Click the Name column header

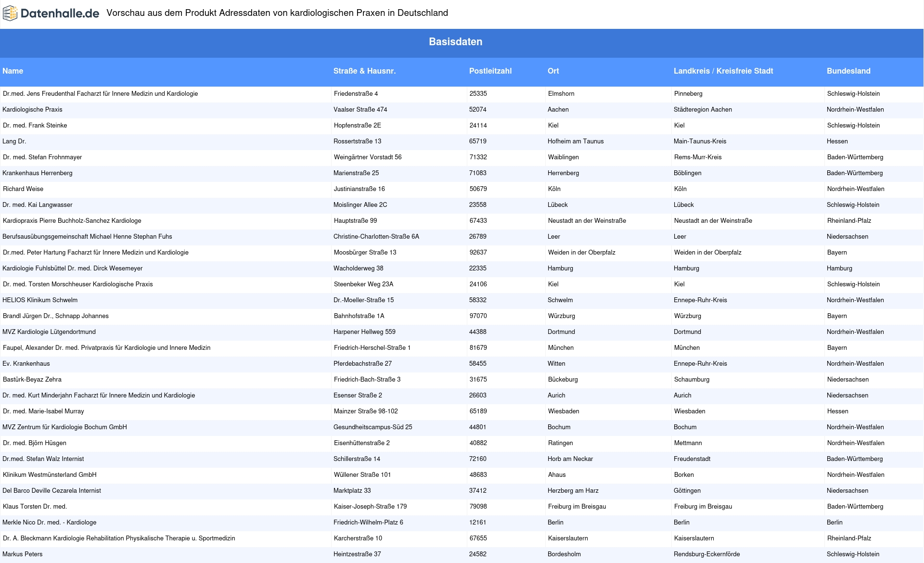(x=13, y=71)
